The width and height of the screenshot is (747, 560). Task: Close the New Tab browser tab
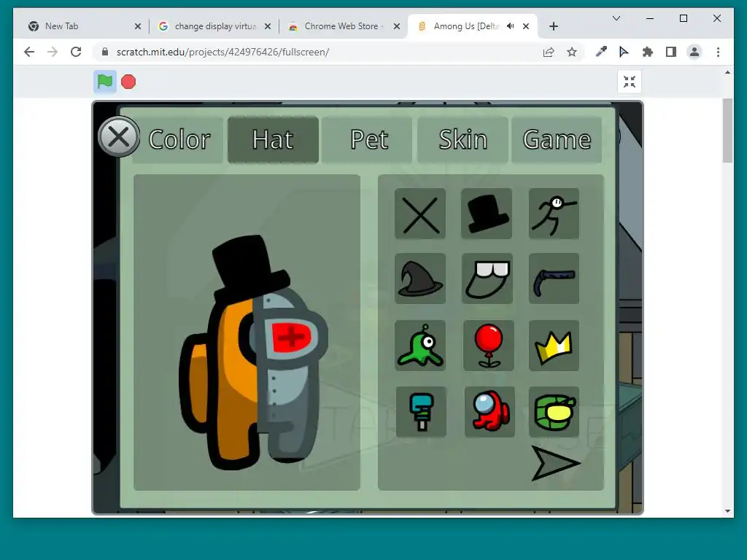pyautogui.click(x=138, y=26)
